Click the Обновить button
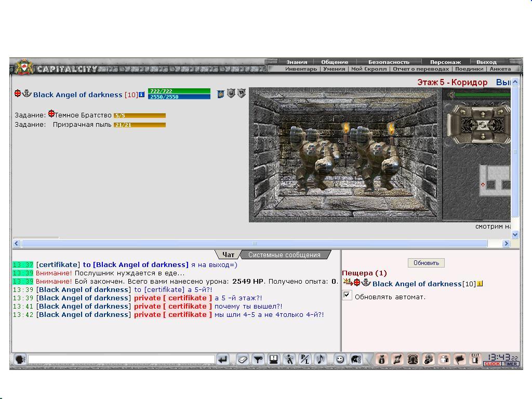 coord(426,263)
